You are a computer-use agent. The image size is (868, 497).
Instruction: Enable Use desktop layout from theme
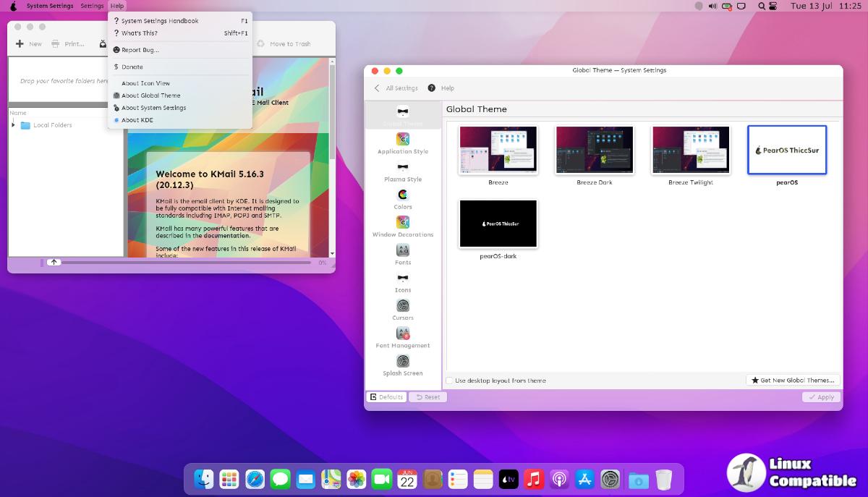[x=450, y=381]
